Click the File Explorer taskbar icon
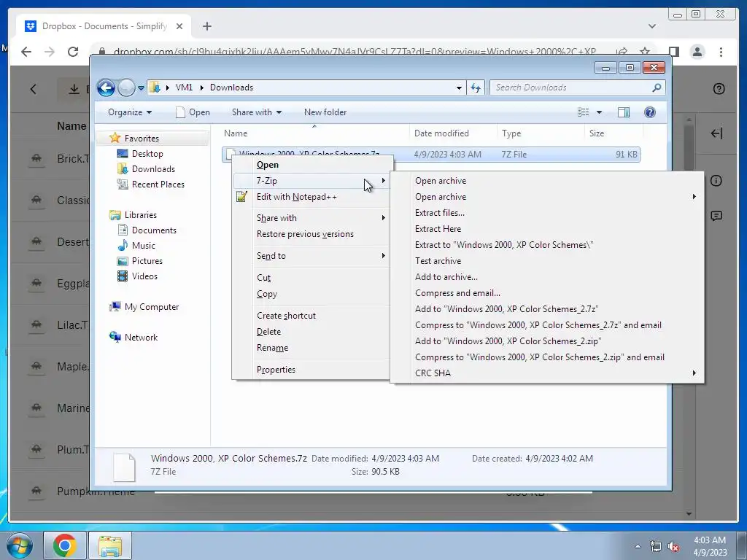The image size is (747, 560). click(x=110, y=545)
